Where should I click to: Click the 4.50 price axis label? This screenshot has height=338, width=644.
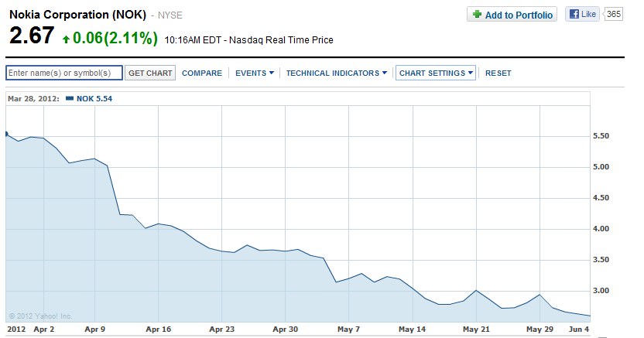pos(601,198)
